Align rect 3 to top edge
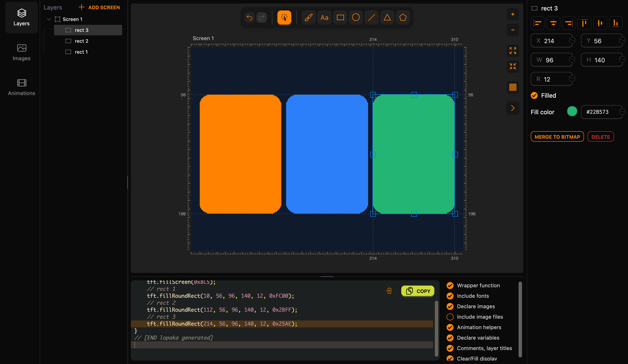 (x=584, y=23)
